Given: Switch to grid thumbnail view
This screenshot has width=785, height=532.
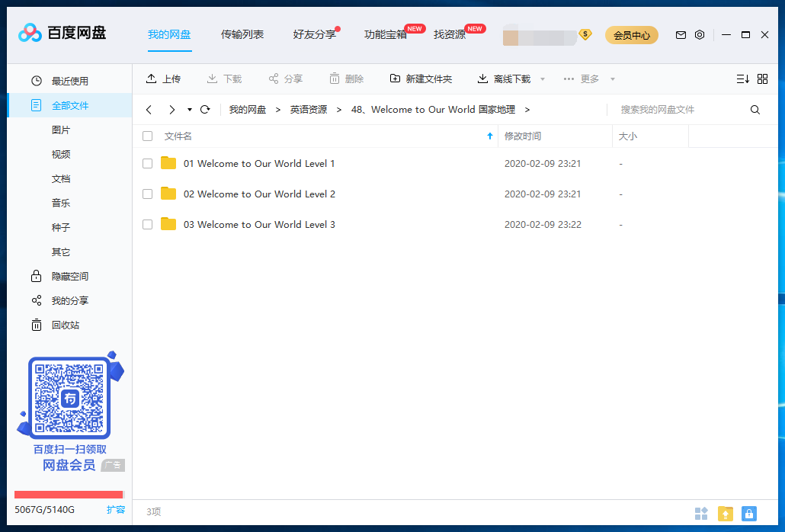Looking at the screenshot, I should (x=763, y=79).
